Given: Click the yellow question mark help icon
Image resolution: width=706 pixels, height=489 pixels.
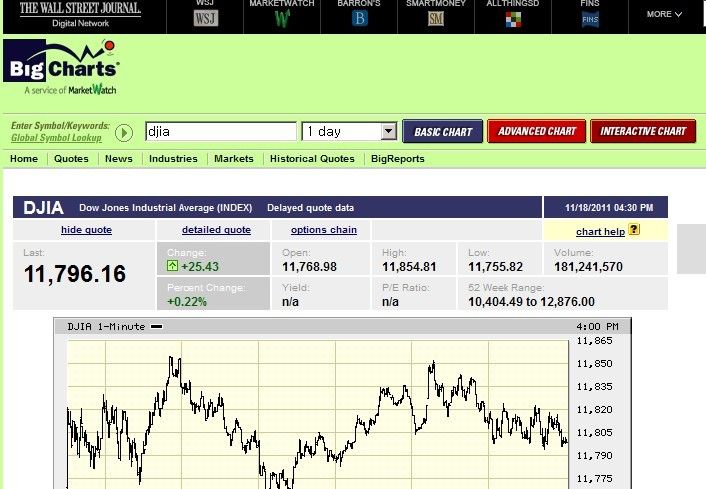Looking at the screenshot, I should click(634, 229).
